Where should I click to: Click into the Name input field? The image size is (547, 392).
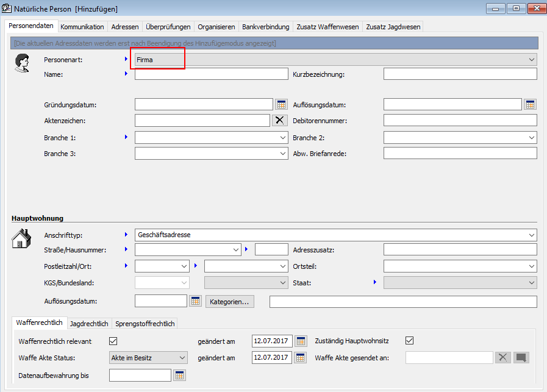(x=210, y=74)
